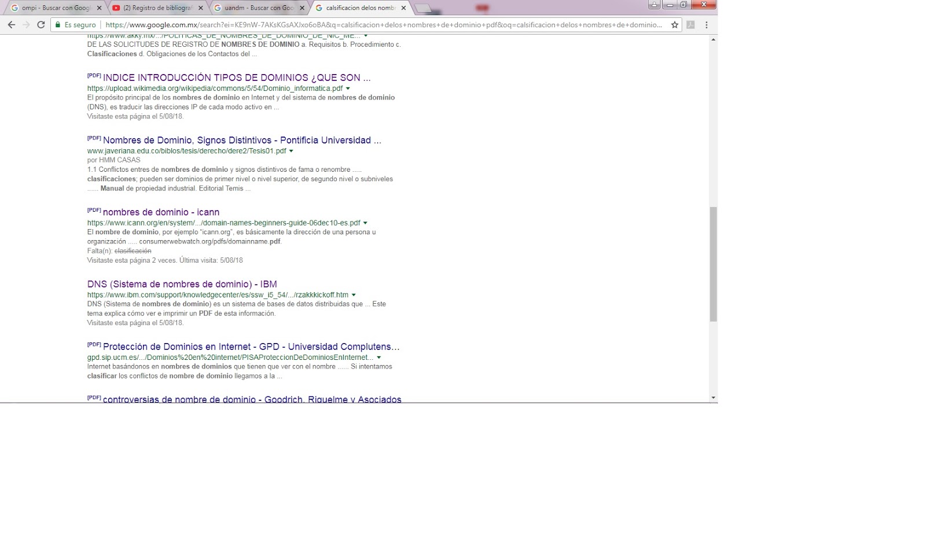This screenshot has height=560, width=926.
Task: Close the "uandm - Buscar con Goo" tab
Action: point(302,8)
